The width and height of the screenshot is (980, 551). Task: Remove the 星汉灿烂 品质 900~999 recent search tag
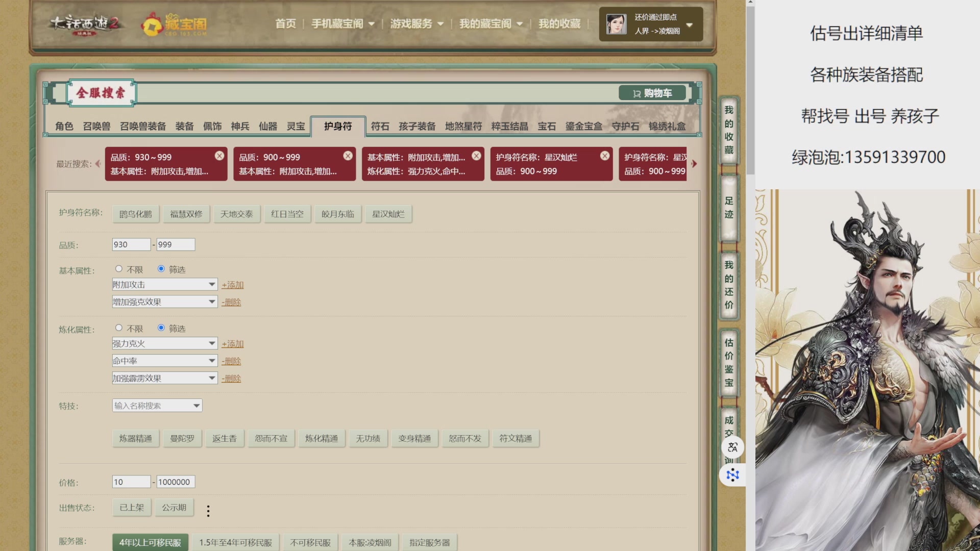pos(605,156)
